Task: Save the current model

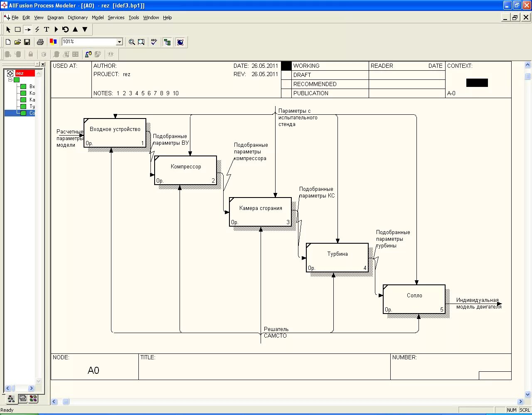Action: coord(27,42)
